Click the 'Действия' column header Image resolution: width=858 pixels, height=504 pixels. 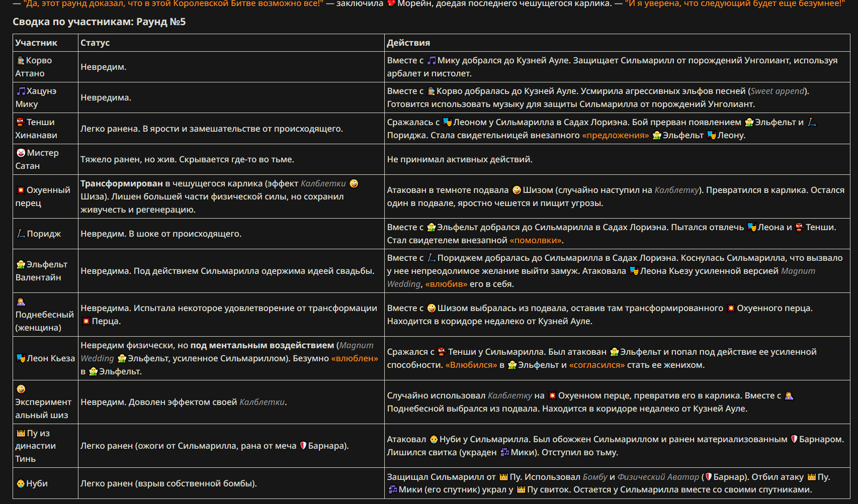pyautogui.click(x=408, y=43)
